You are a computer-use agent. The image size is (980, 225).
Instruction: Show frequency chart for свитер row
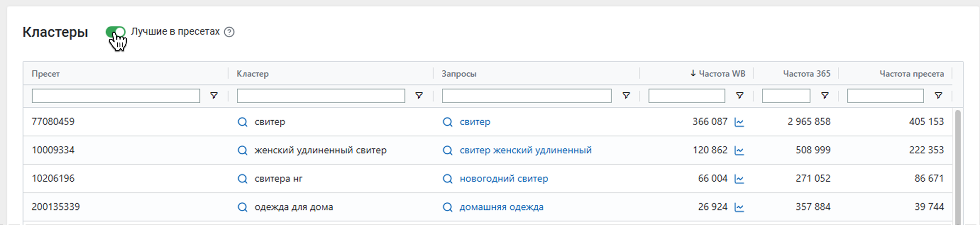pos(739,122)
